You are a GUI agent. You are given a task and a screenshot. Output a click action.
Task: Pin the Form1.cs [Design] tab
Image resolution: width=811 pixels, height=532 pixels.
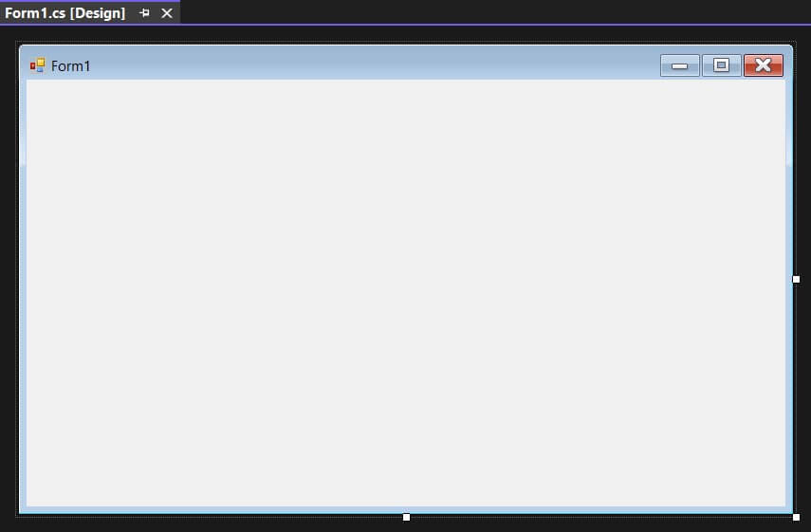click(x=144, y=13)
